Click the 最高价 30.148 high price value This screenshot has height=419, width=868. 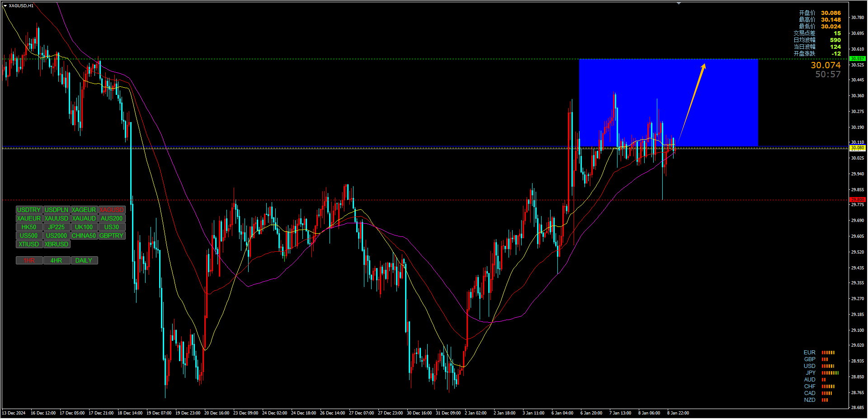[831, 20]
